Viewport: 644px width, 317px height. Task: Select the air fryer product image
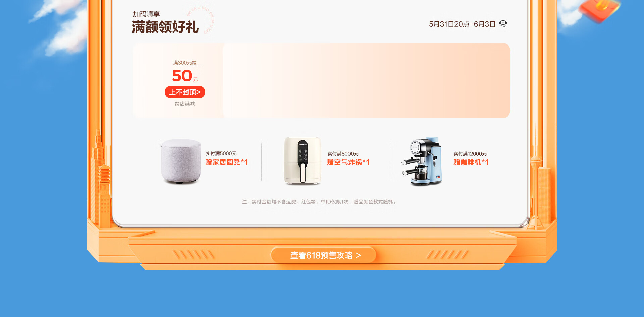pyautogui.click(x=302, y=161)
